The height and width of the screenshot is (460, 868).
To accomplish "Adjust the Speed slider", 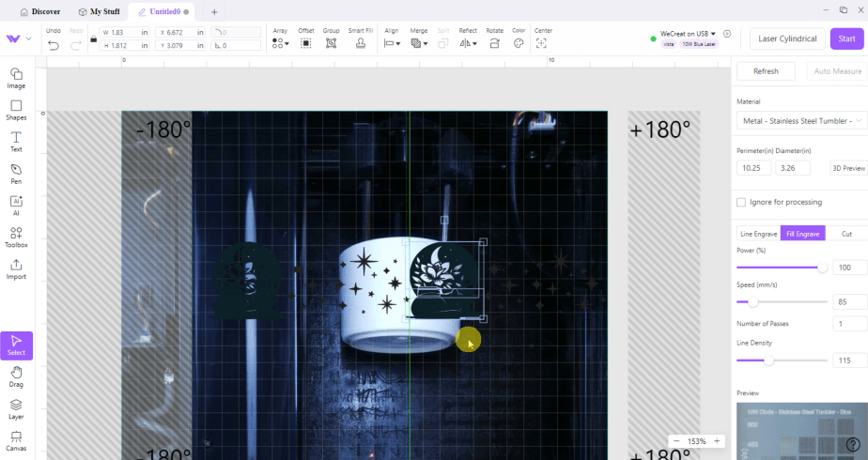I will 753,301.
